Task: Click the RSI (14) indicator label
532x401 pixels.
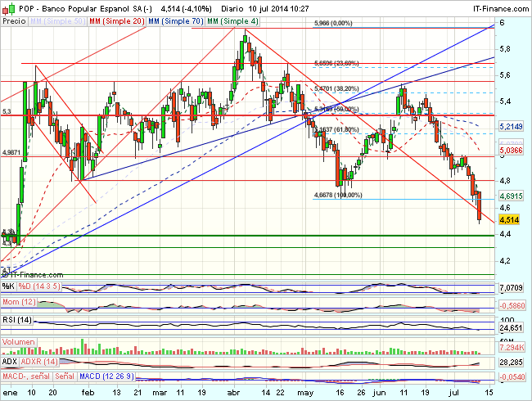Action: tap(18, 319)
